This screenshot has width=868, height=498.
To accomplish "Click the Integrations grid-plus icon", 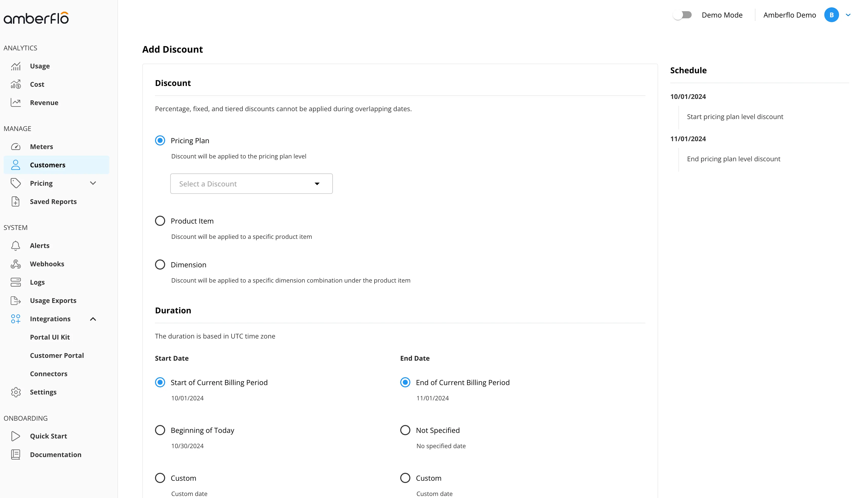I will tap(16, 319).
